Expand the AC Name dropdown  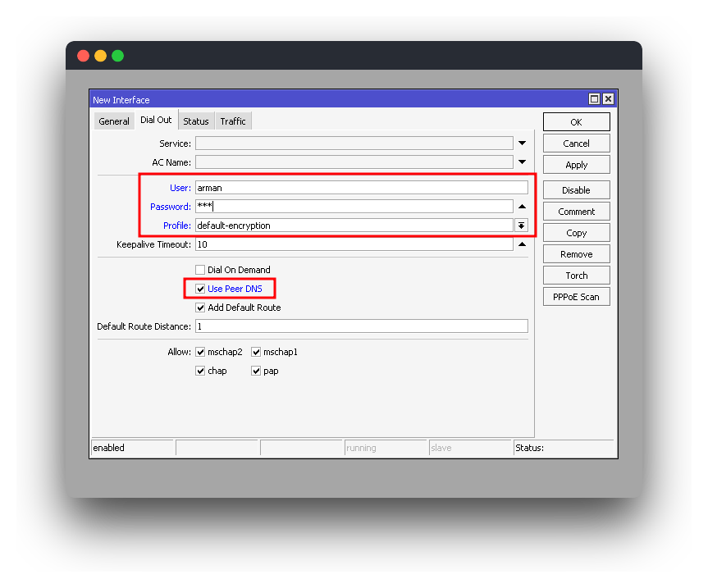[x=523, y=162]
